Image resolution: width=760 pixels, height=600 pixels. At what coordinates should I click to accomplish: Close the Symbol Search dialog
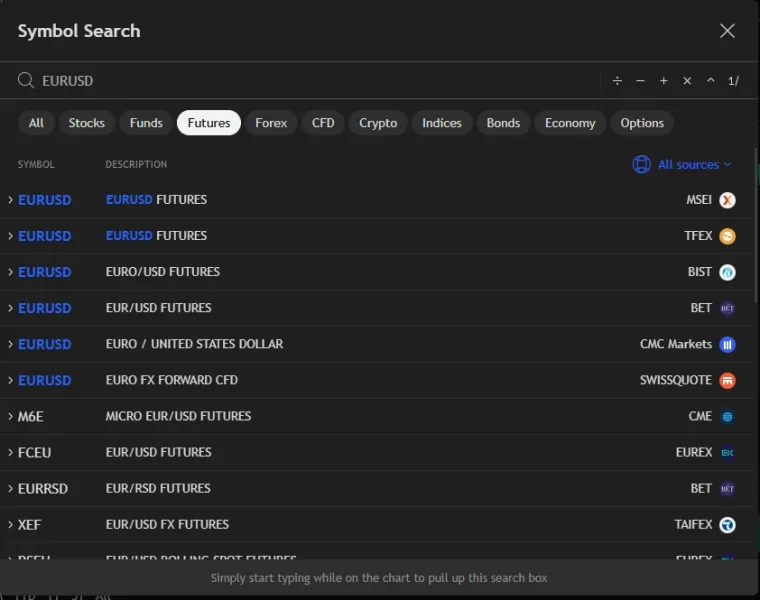727,31
